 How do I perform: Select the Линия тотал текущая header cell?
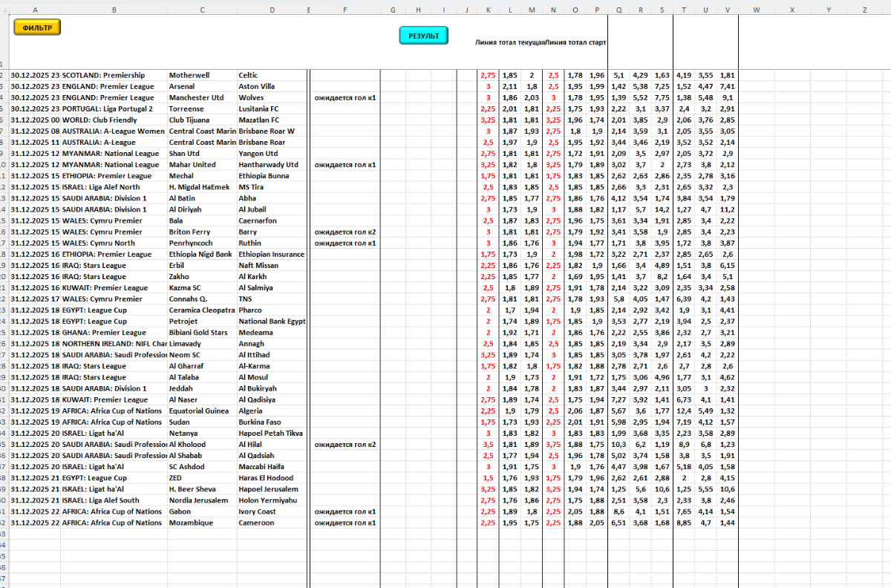[509, 43]
